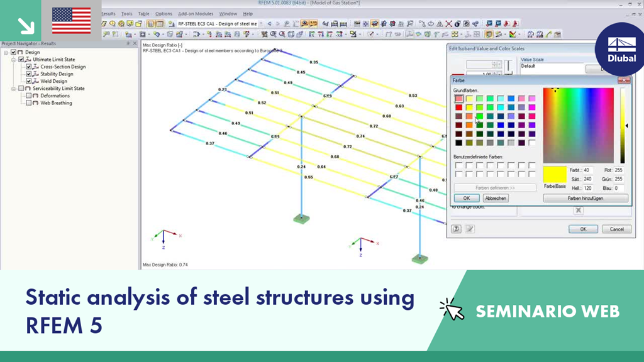The image size is (644, 362).
Task: Enable Deformations checkbox
Action: click(x=28, y=96)
